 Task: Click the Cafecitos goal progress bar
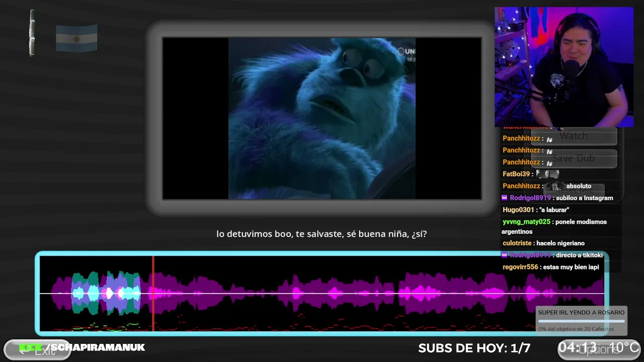click(581, 321)
